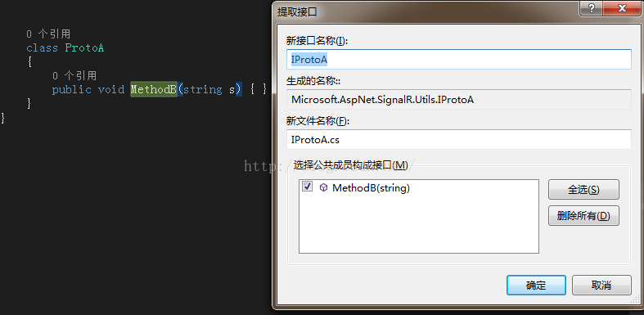Open 0 个引用 lens above class ProtoA
644x315 pixels.
click(48, 34)
